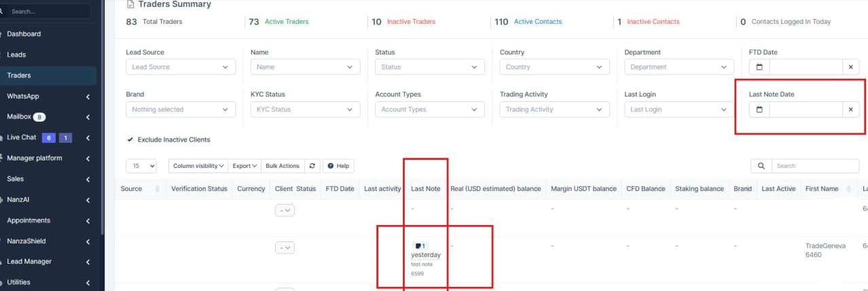Go to Leads in the sidebar
The height and width of the screenshot is (291, 868).
pyautogui.click(x=16, y=54)
